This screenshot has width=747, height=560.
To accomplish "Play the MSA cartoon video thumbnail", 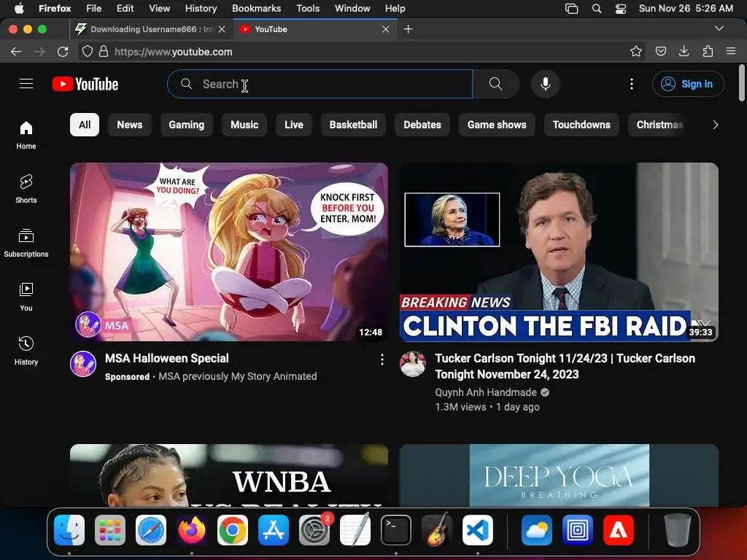I will point(229,252).
